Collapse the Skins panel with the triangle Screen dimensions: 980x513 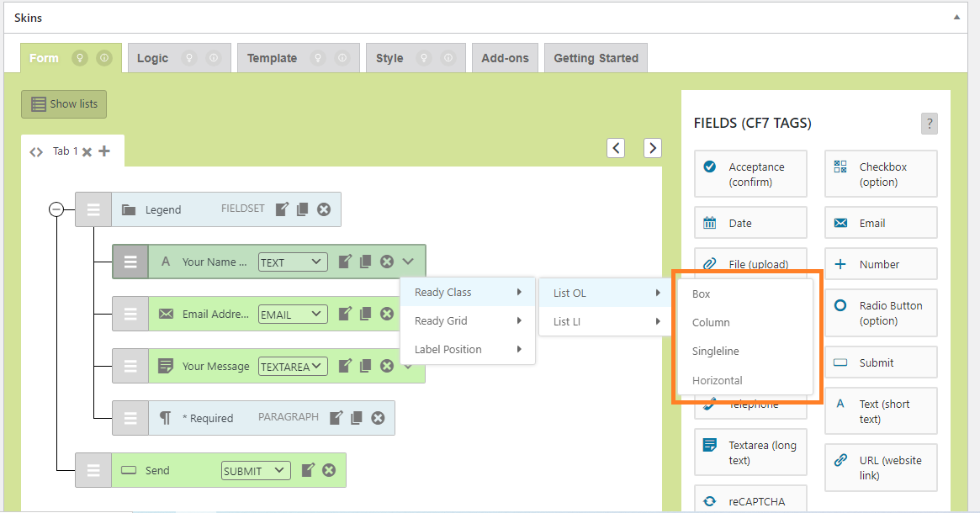pyautogui.click(x=956, y=17)
